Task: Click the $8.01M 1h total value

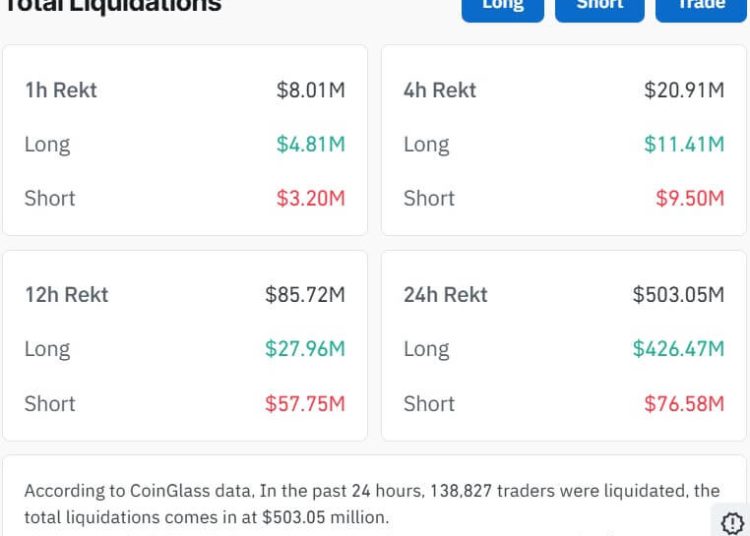Action: click(x=311, y=90)
